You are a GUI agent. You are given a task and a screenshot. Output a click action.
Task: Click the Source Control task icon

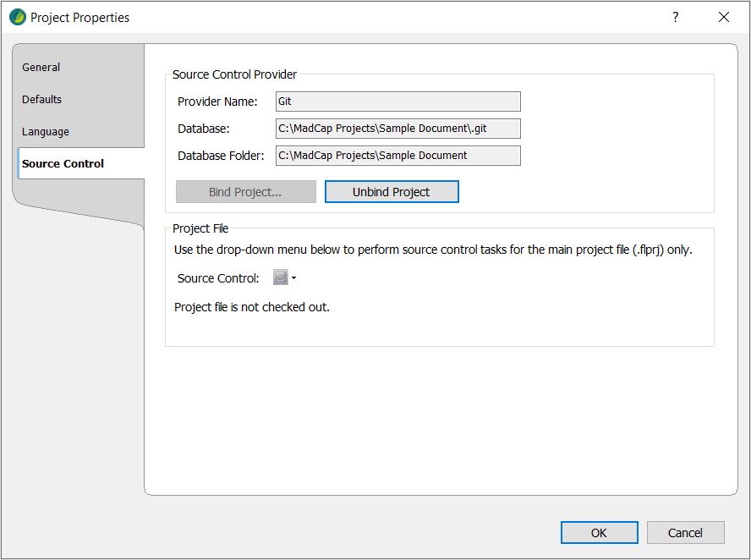280,277
